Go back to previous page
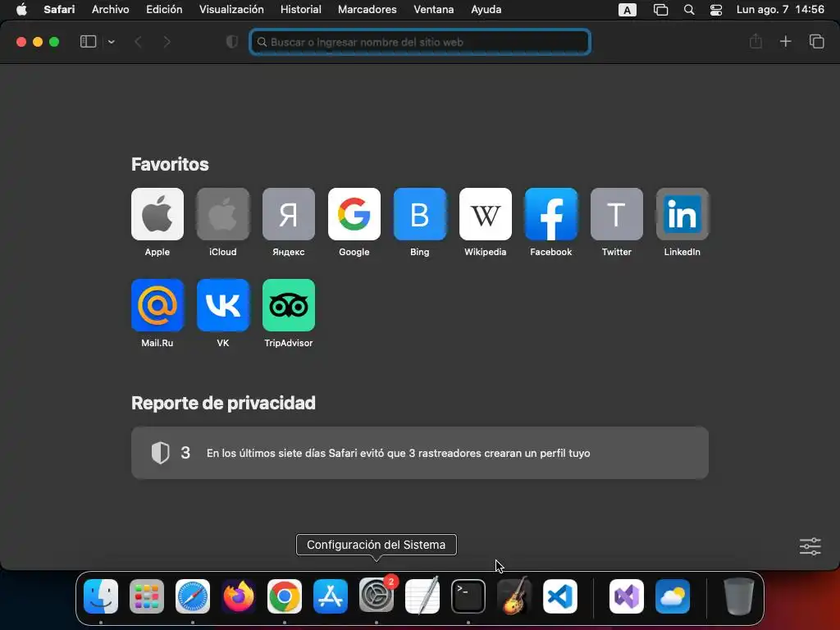 (x=138, y=41)
